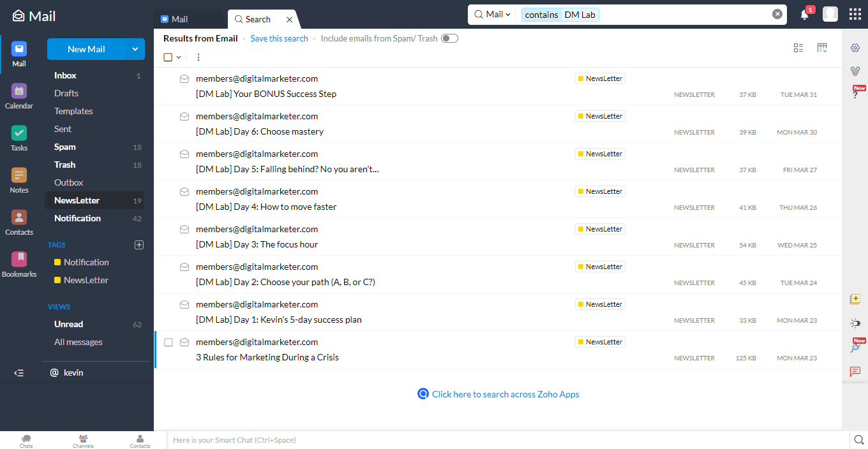Check the checkbox on the Crisis Marketing email
868x449 pixels.
pos(168,342)
